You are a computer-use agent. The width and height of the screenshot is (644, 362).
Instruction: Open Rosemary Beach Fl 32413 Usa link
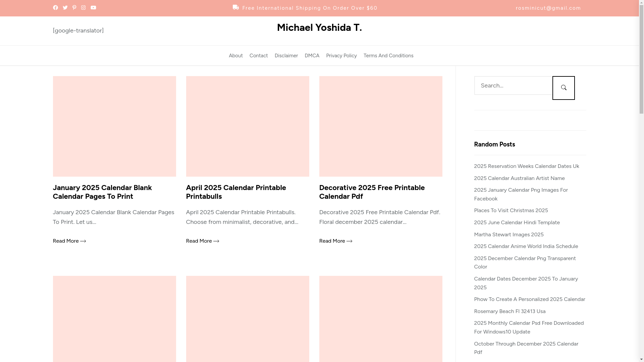click(510, 311)
